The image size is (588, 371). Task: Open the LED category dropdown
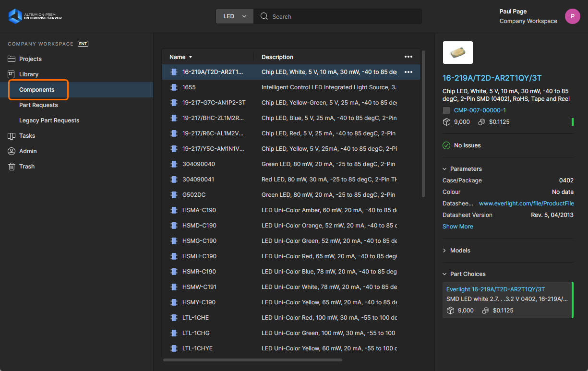click(234, 16)
